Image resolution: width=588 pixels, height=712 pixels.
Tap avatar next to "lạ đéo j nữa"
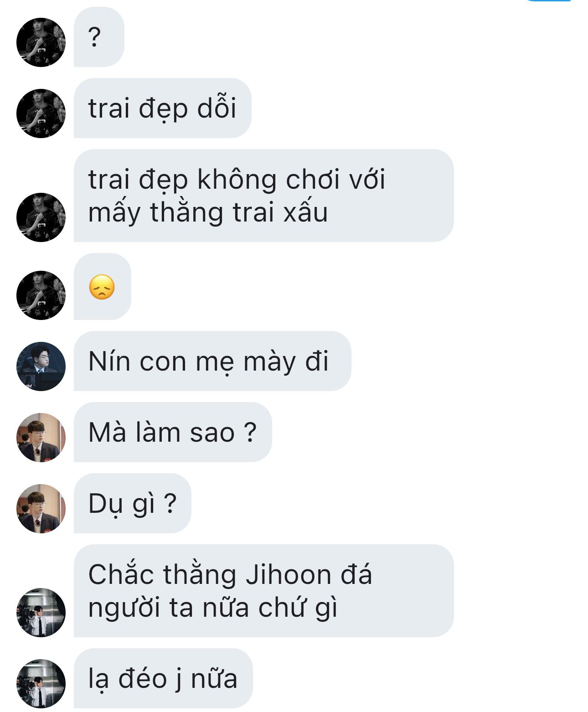[41, 684]
